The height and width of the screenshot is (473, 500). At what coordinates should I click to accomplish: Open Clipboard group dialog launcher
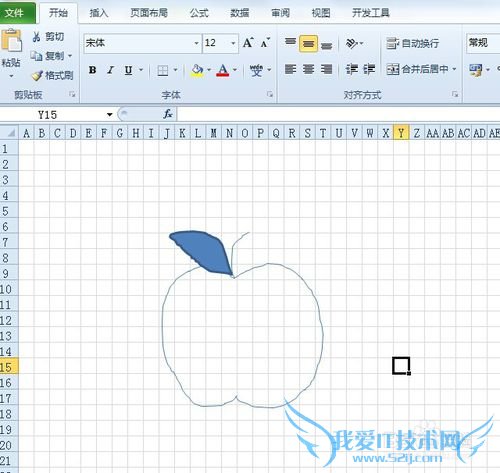click(72, 95)
